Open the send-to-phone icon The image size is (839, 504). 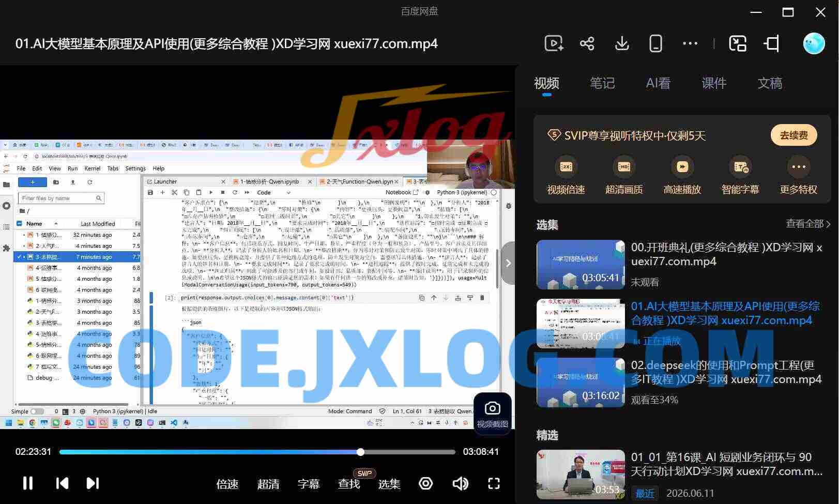(655, 43)
